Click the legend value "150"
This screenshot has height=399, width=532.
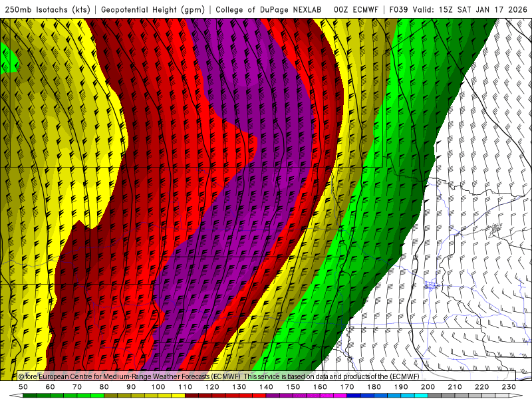pyautogui.click(x=293, y=387)
